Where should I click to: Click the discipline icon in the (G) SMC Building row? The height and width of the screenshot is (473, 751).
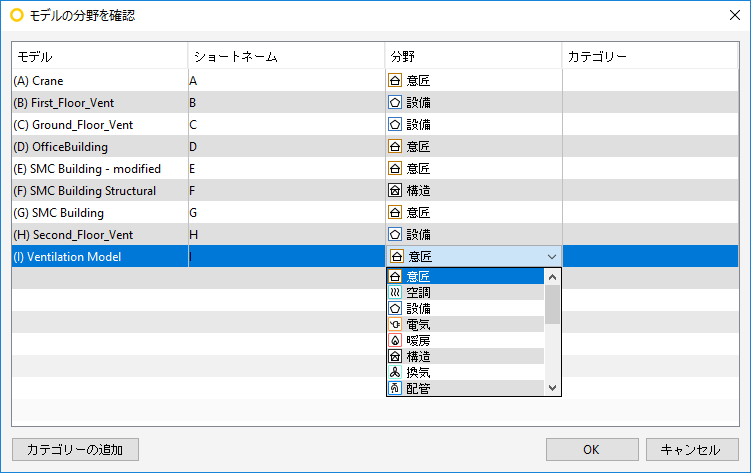[x=395, y=213]
